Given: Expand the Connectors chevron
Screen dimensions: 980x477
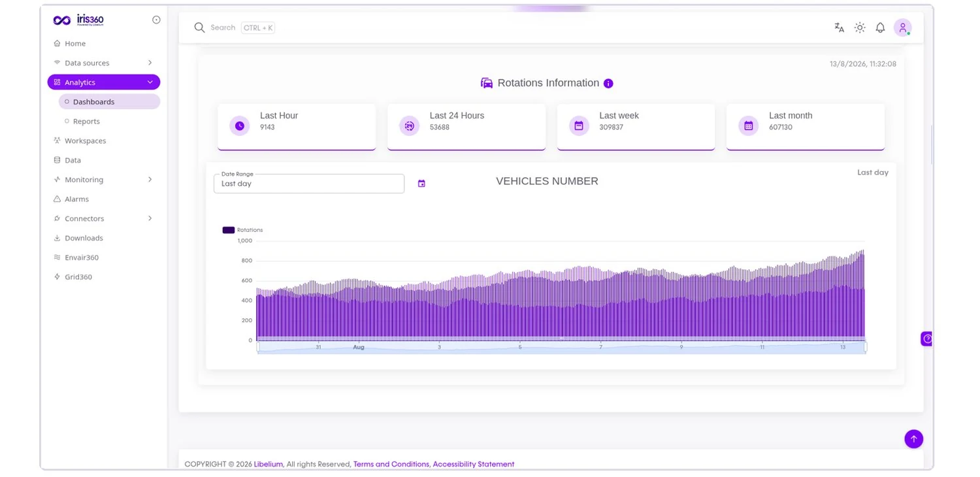Looking at the screenshot, I should coord(150,218).
